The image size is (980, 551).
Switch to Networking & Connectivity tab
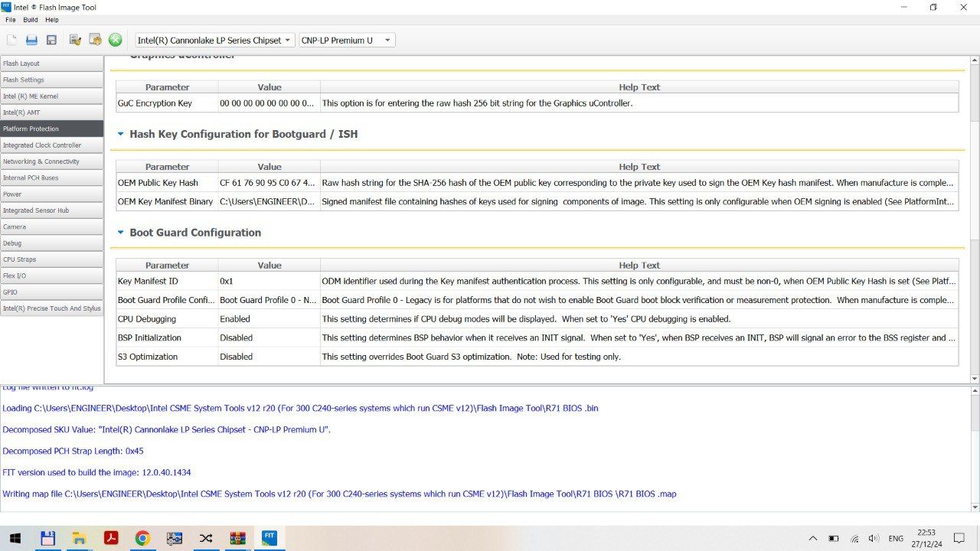pos(51,161)
